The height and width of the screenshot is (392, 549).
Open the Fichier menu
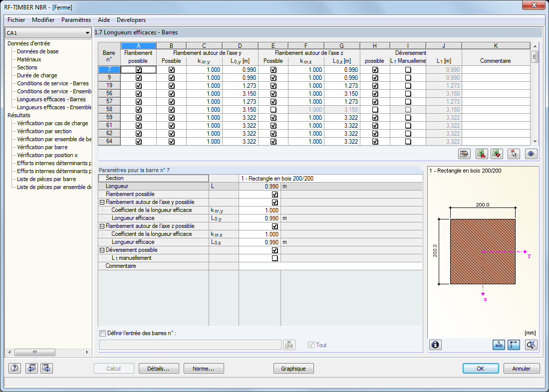coord(16,20)
